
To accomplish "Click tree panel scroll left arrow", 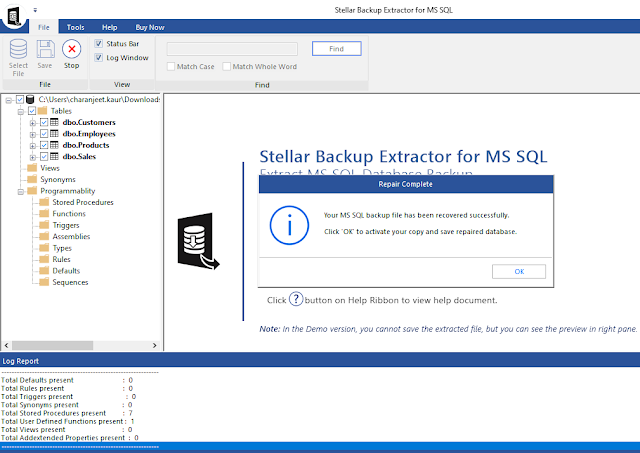I will [6, 345].
